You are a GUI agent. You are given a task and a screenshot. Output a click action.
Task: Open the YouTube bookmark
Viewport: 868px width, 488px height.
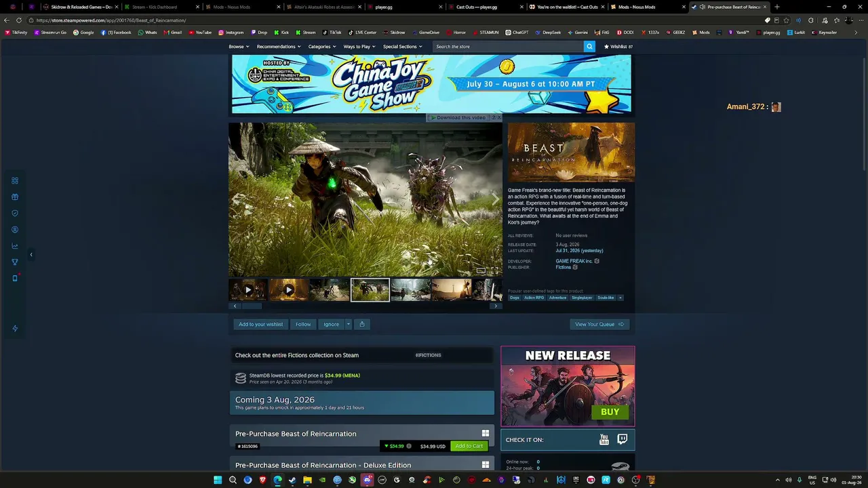(x=200, y=33)
